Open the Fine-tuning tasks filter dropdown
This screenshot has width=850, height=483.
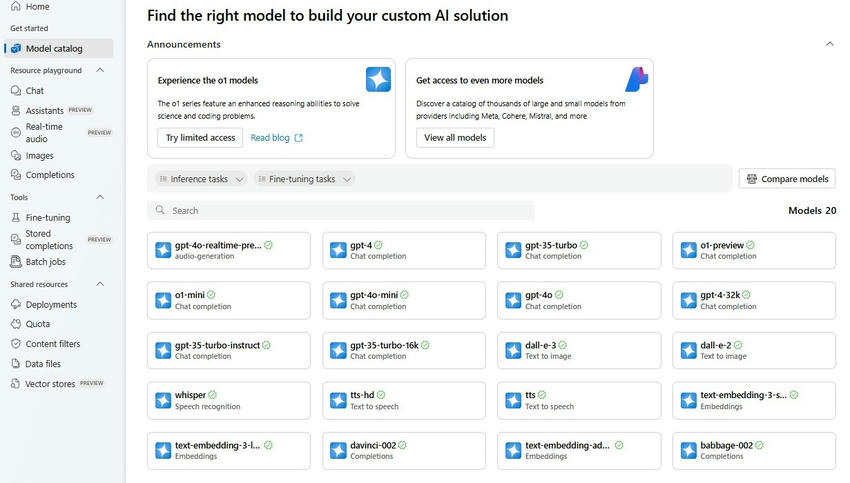pos(304,179)
